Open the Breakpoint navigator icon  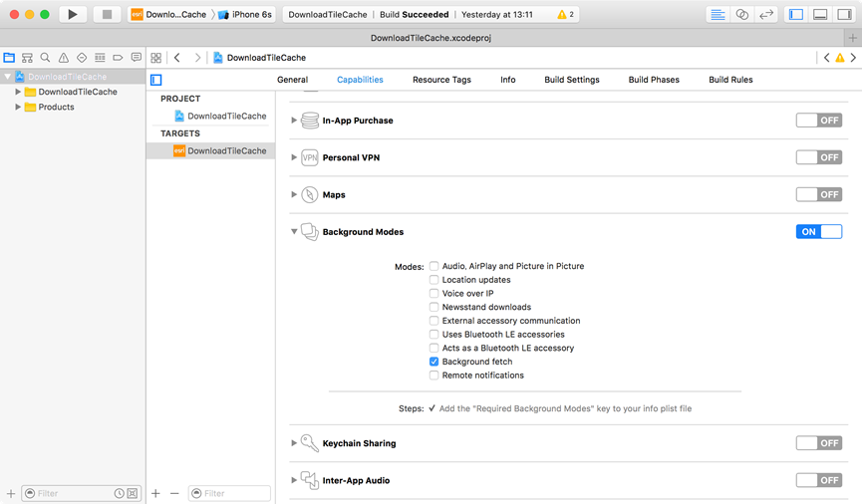pos(118,58)
